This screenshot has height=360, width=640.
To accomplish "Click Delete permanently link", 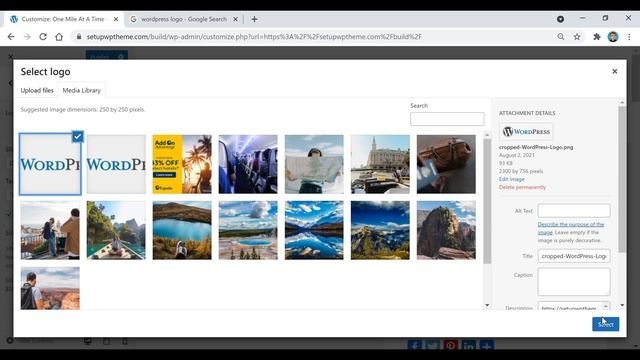I will pyautogui.click(x=522, y=187).
